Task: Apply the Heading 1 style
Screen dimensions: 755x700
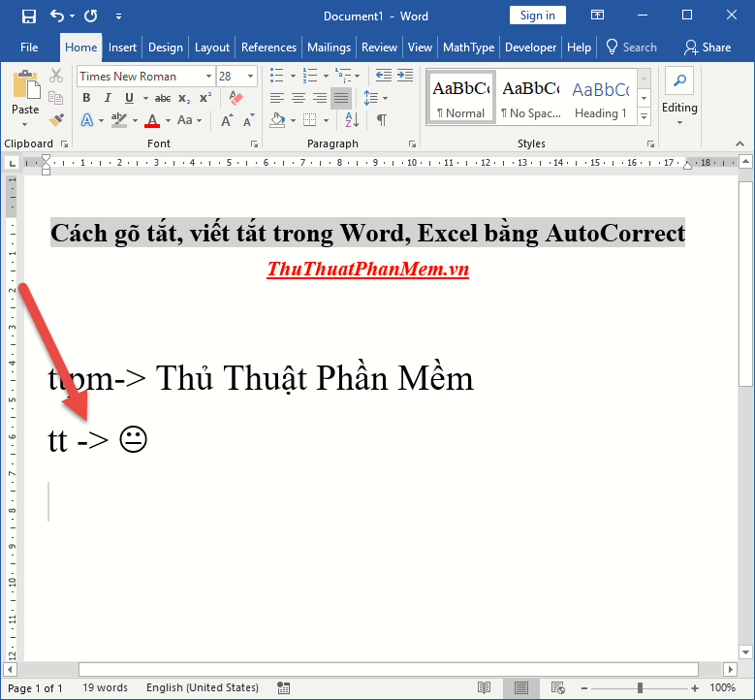Action: tap(601, 98)
